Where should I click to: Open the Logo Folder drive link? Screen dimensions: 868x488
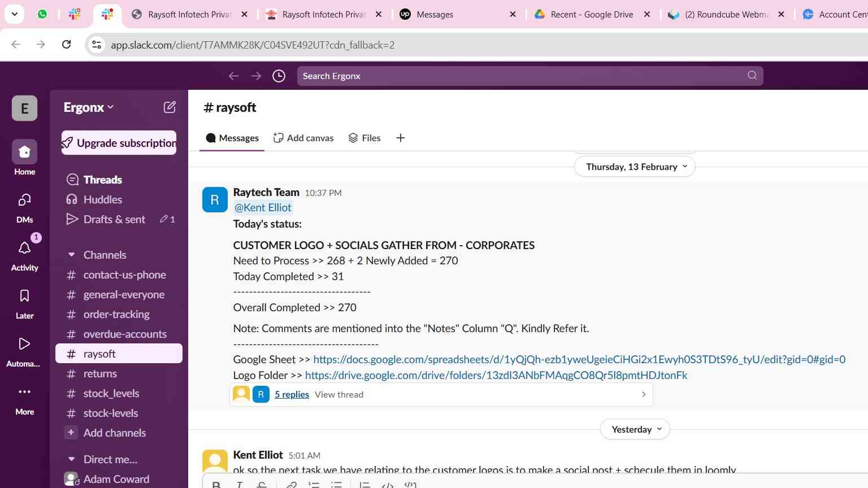[x=496, y=375]
